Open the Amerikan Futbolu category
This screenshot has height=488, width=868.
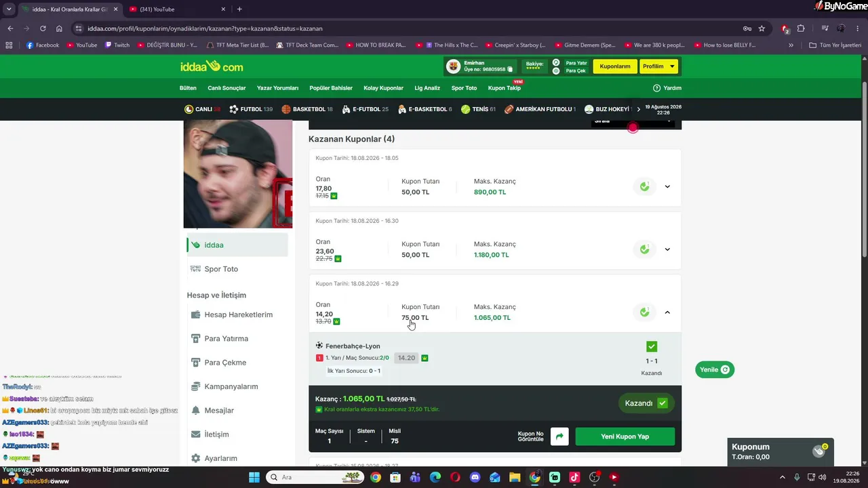pos(540,109)
